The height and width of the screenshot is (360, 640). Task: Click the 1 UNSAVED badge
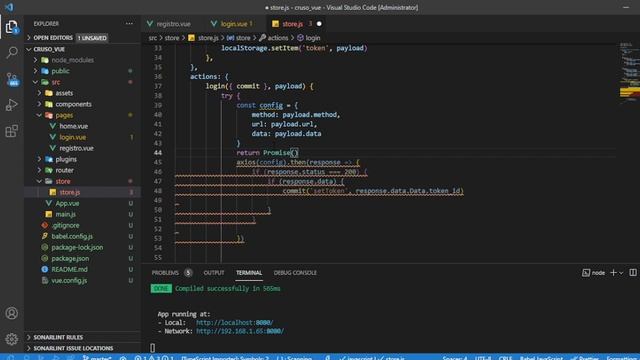click(92, 38)
